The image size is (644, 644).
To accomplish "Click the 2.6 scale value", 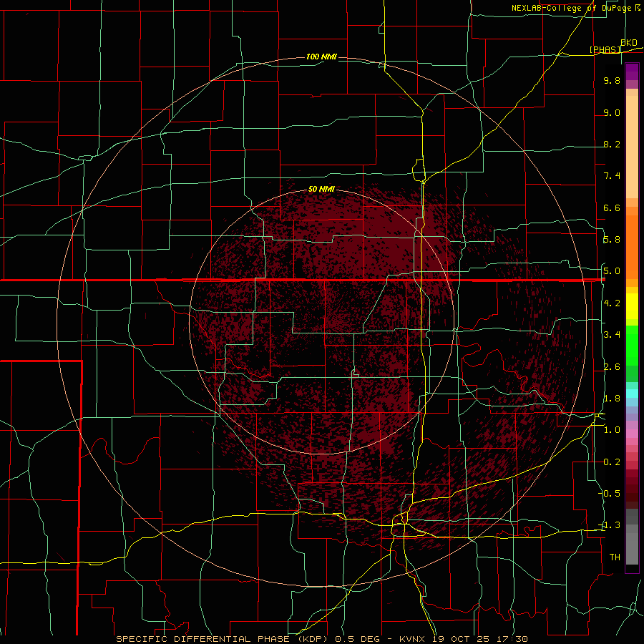I will (612, 367).
